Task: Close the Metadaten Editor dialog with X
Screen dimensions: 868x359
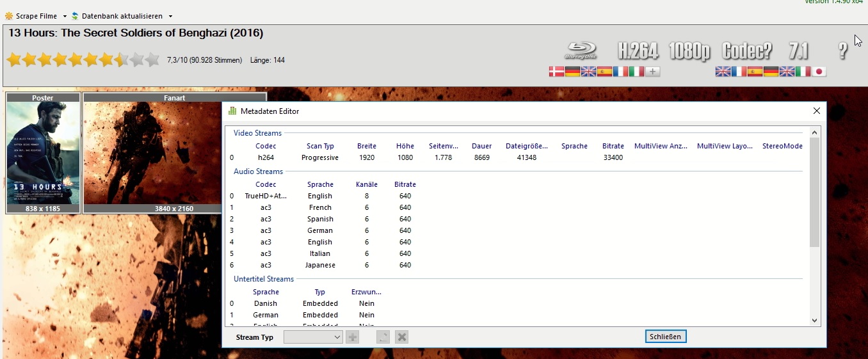Action: click(x=816, y=111)
